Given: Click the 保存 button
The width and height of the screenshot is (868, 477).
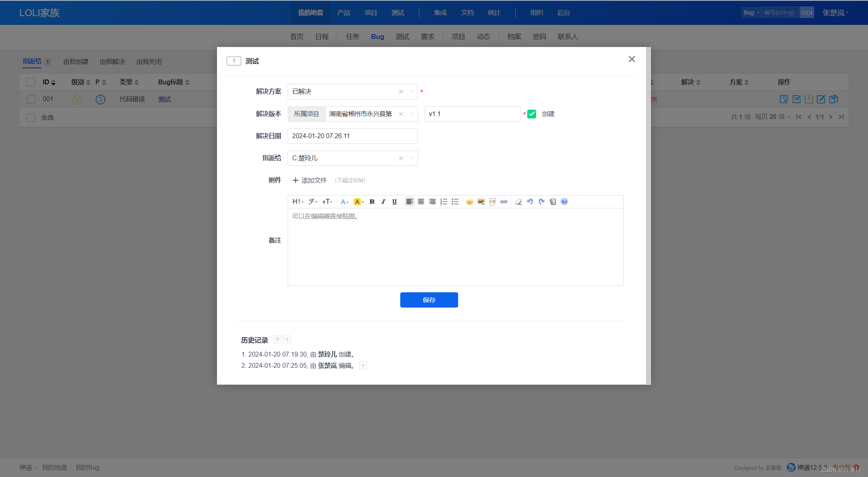Looking at the screenshot, I should coord(429,300).
